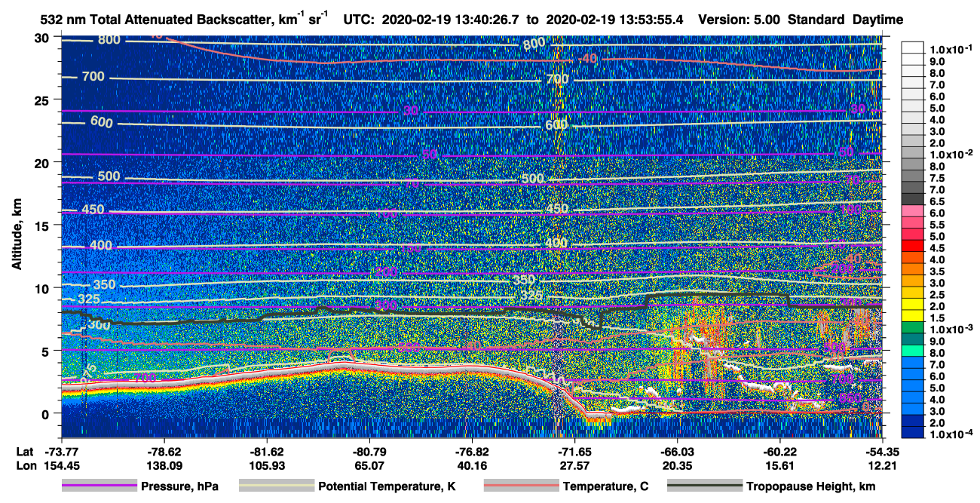Click the longitude value 27.57

pyautogui.click(x=574, y=466)
